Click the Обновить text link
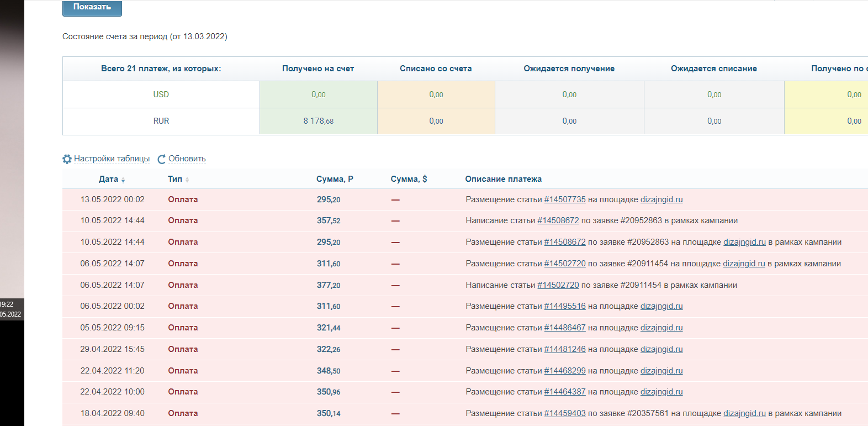Image resolution: width=868 pixels, height=426 pixels. point(187,159)
